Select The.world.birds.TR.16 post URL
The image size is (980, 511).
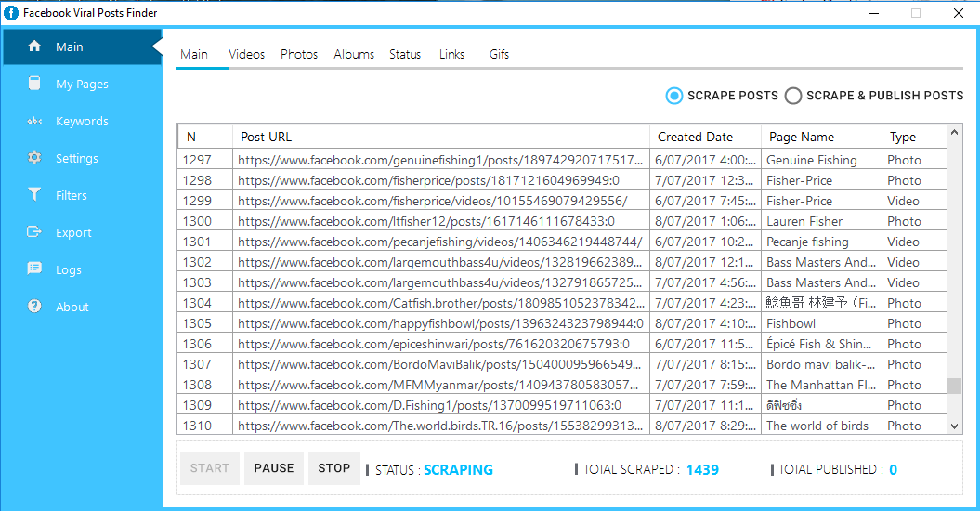[x=440, y=426]
